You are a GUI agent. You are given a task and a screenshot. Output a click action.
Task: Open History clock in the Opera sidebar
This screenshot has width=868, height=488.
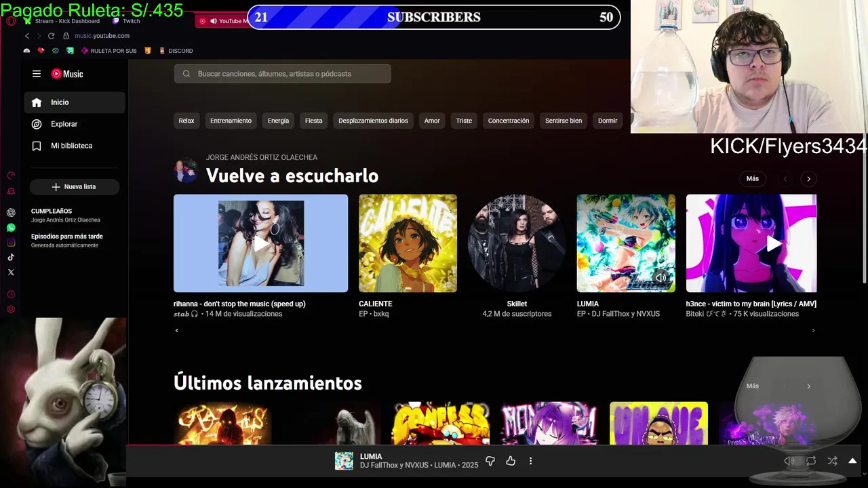pos(11,295)
